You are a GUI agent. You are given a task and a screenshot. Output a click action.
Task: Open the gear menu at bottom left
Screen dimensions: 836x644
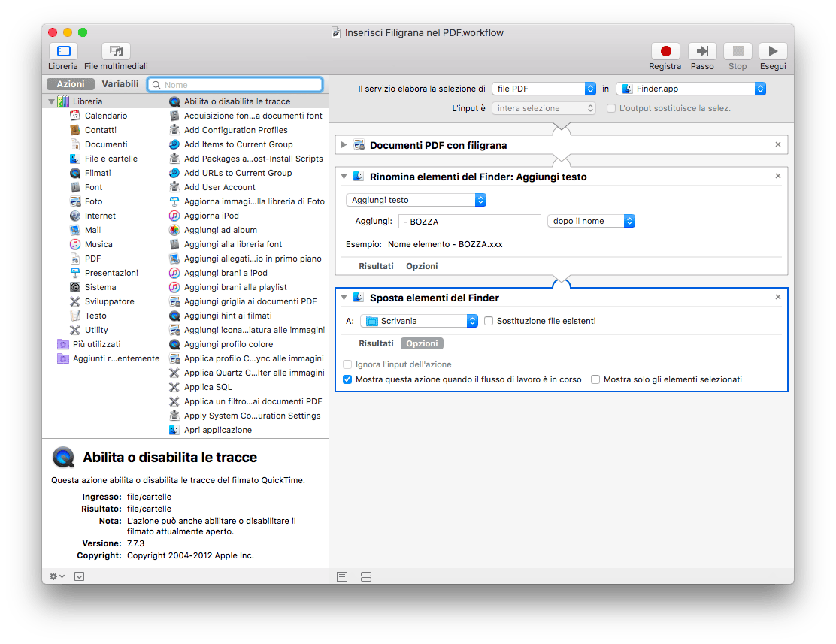tap(56, 576)
